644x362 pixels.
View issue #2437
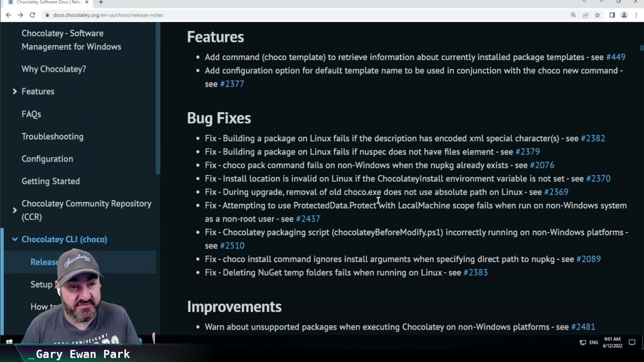pyautogui.click(x=308, y=219)
